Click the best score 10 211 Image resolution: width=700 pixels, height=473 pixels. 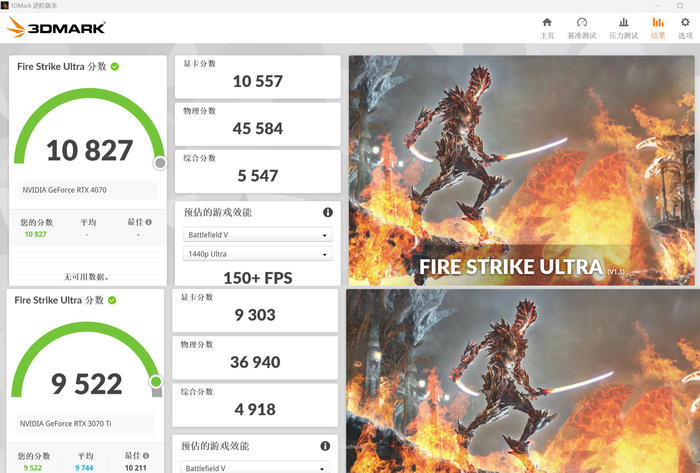pyautogui.click(x=136, y=468)
